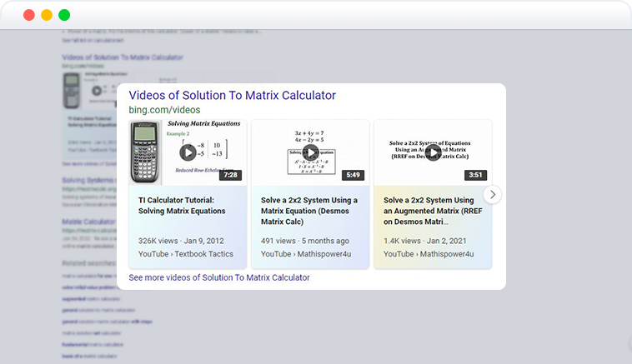
Task: Click YouTube › Textbook Tactics source
Action: (186, 254)
